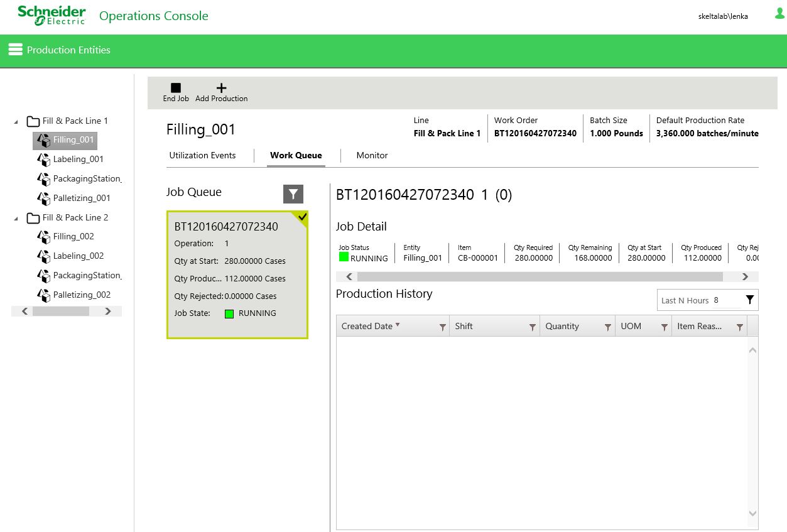
Task: Click the Item value CB-000001
Action: tap(478, 258)
